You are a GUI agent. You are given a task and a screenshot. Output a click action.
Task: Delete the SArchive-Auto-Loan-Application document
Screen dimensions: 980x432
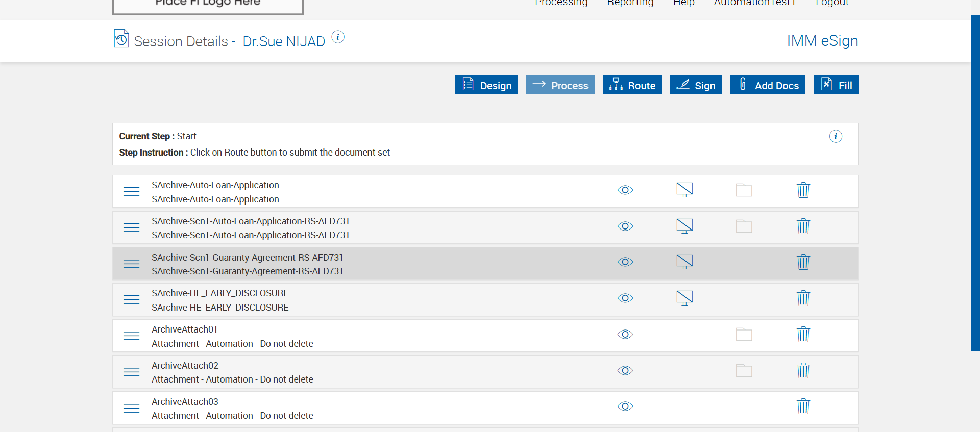tap(803, 190)
